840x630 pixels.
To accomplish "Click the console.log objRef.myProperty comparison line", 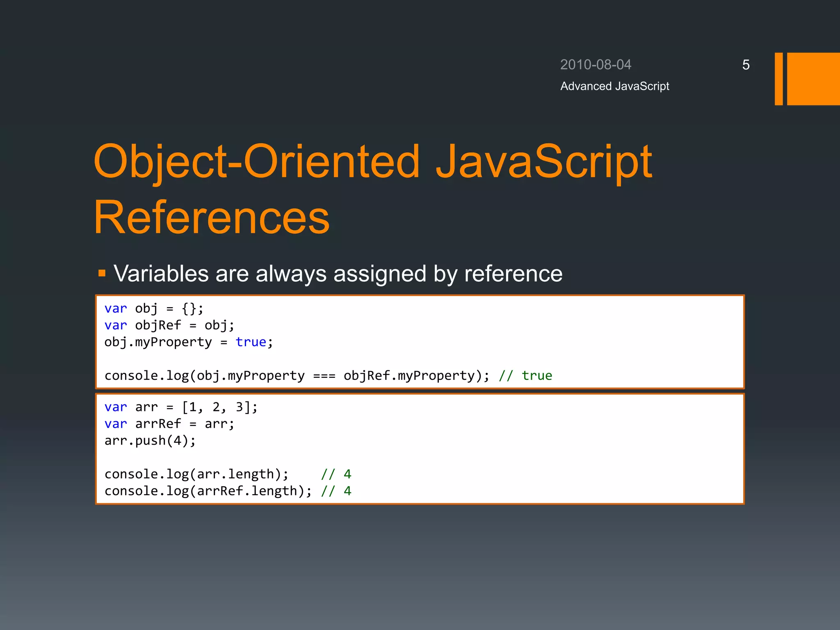I will (x=297, y=376).
